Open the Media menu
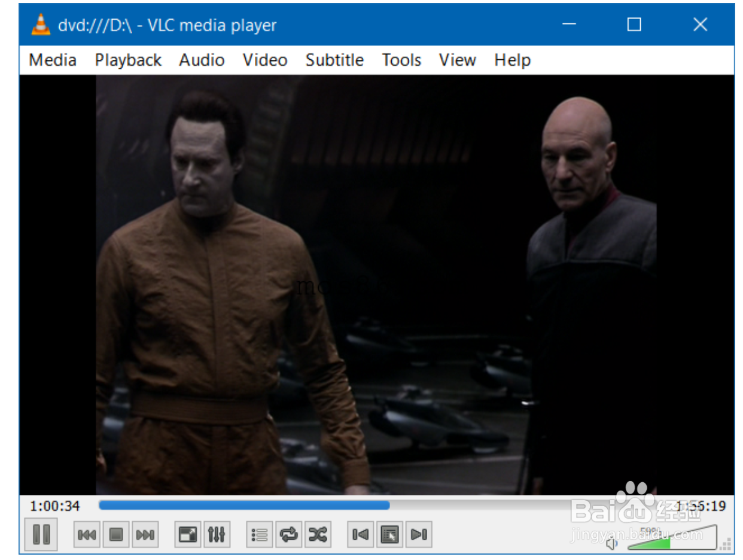The image size is (743, 560). point(53,60)
